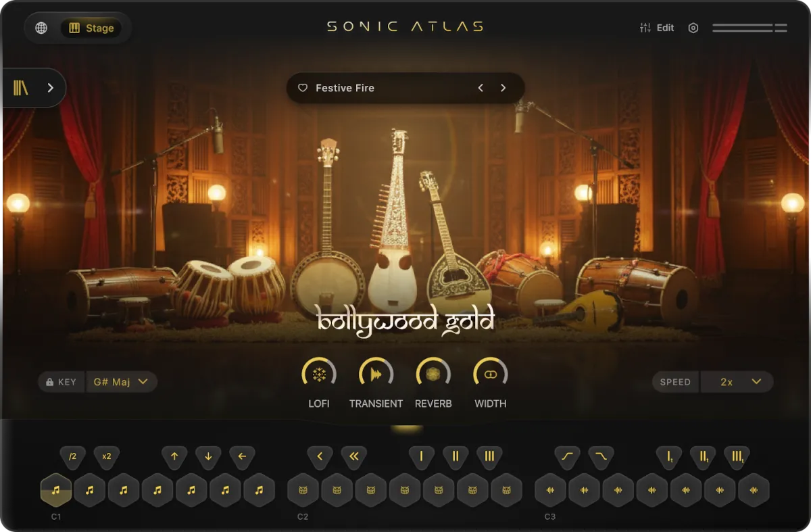The height and width of the screenshot is (532, 811).
Task: Go to next preset with right arrow
Action: pos(503,88)
